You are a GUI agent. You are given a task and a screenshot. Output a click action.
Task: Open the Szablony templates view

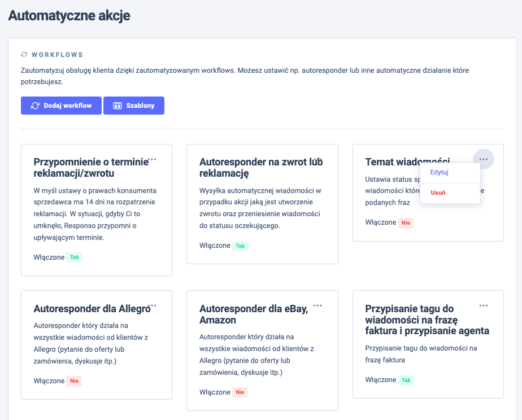(x=134, y=105)
